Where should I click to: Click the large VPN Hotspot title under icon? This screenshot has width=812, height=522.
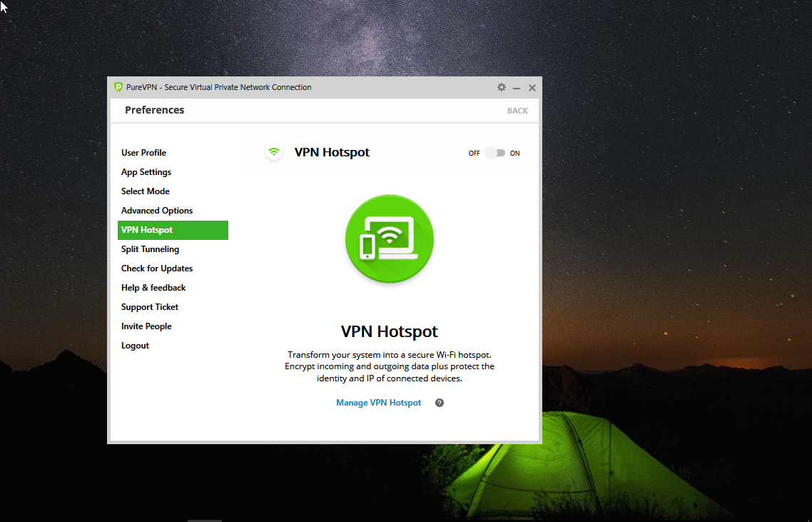pos(390,331)
